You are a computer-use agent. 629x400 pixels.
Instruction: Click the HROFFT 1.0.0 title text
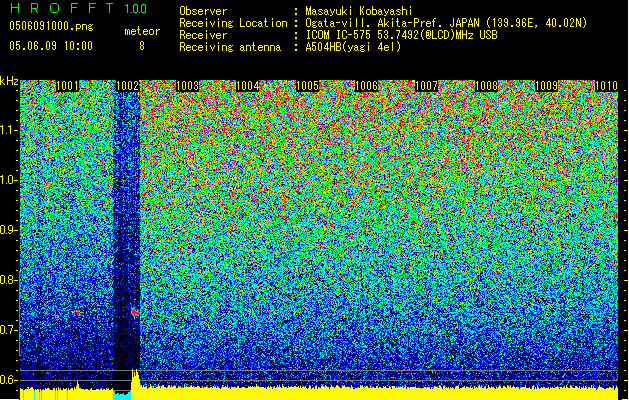[x=79, y=8]
